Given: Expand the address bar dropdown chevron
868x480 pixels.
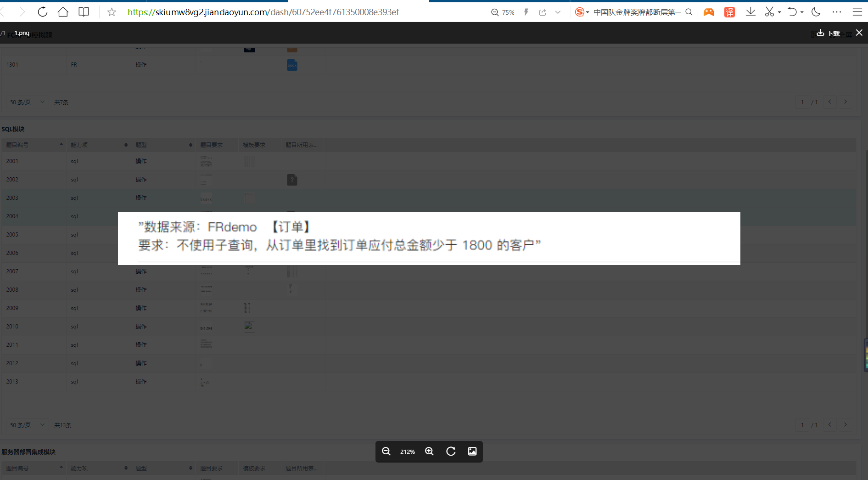Looking at the screenshot, I should [558, 12].
